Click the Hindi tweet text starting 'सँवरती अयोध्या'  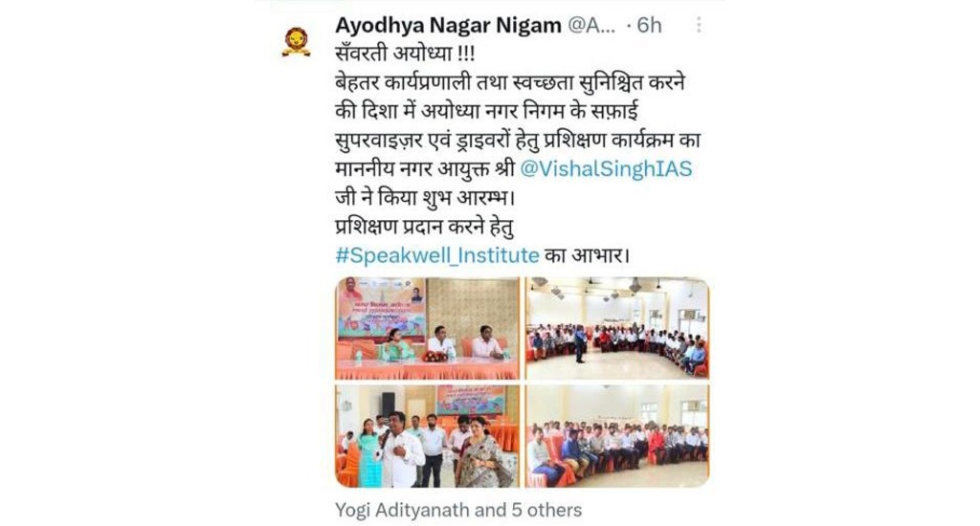click(x=405, y=54)
